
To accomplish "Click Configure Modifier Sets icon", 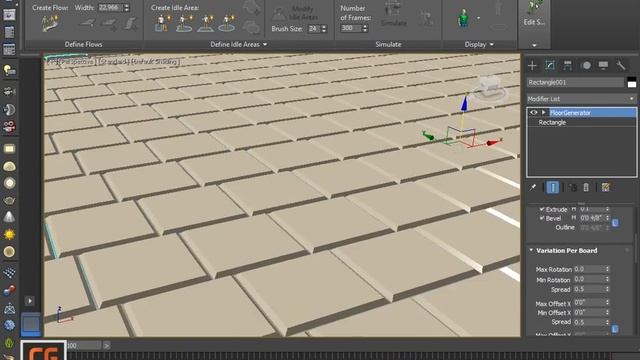I will pyautogui.click(x=606, y=187).
